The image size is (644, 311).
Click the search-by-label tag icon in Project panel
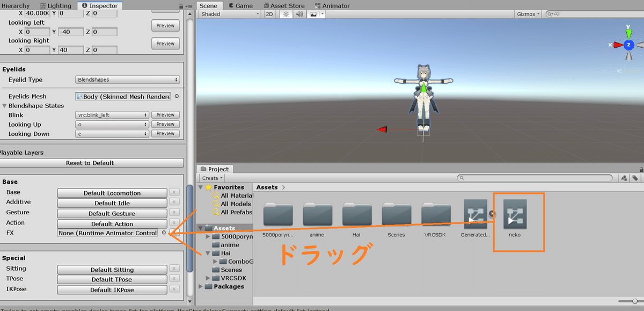click(635, 178)
